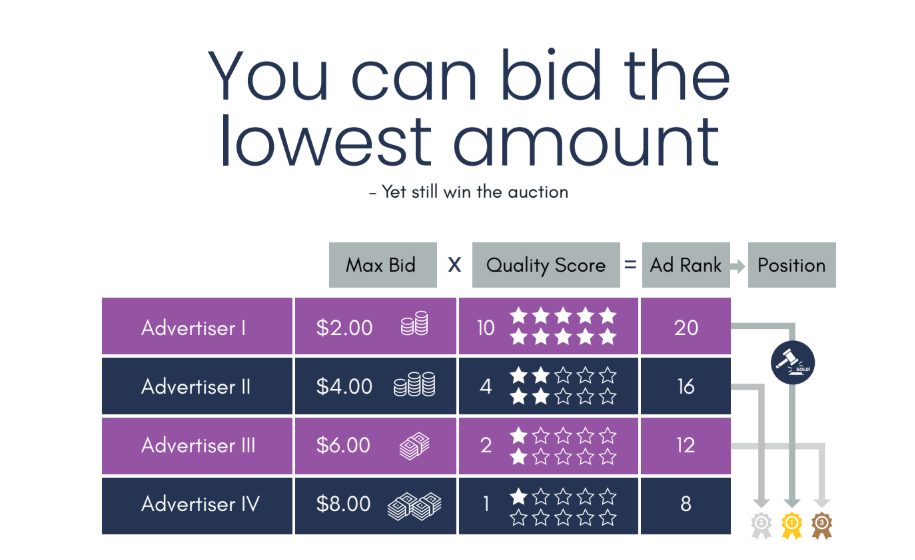Click the cash piles icon beside $8.00
This screenshot has height=560, width=915.
414,505
